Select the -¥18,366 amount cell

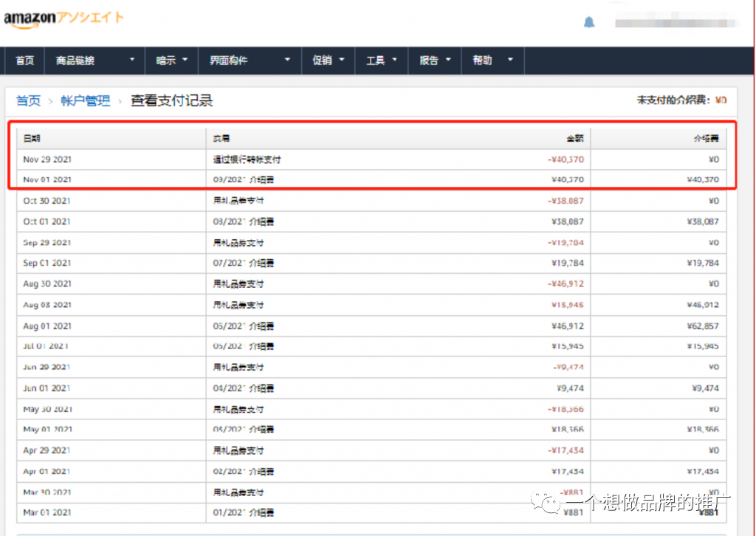(x=566, y=409)
